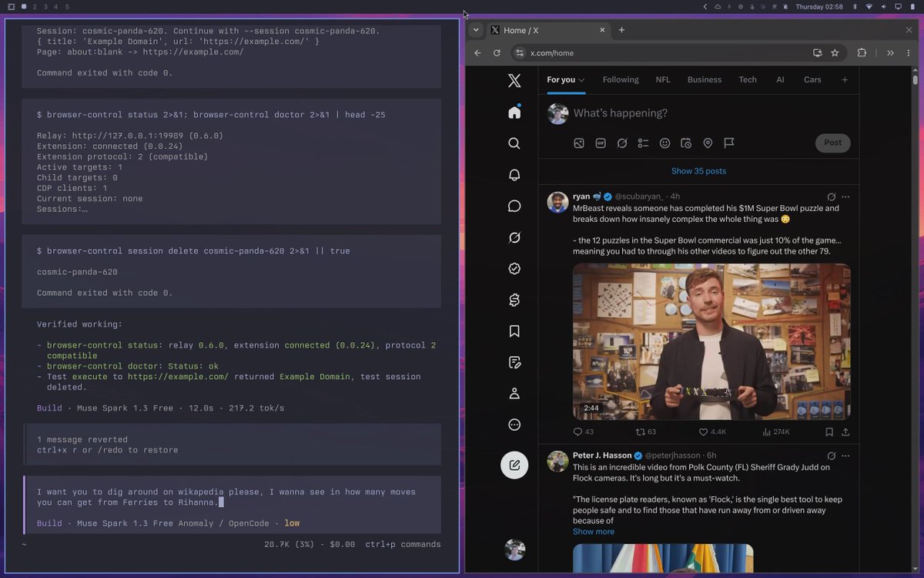Play the MrBeast video thumbnail
924x578 pixels.
[x=711, y=341]
